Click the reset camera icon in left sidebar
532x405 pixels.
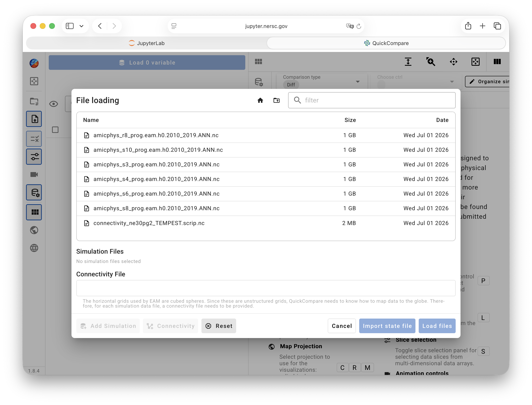click(34, 81)
